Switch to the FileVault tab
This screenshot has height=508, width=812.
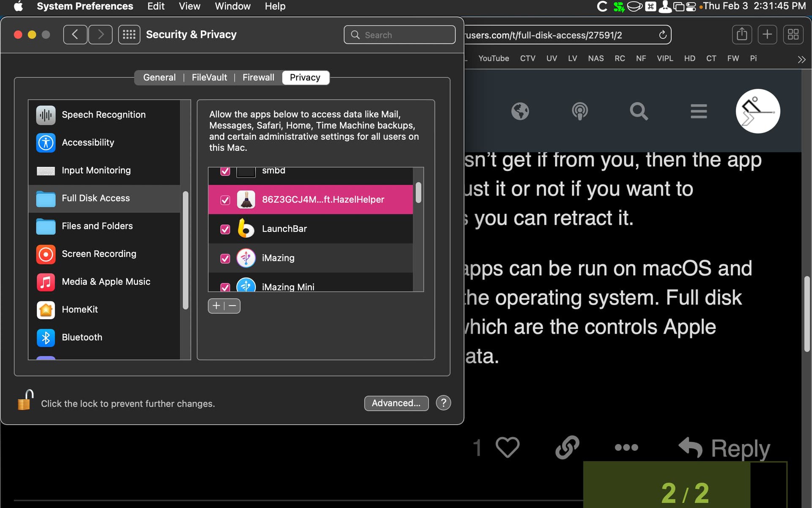[x=209, y=77]
